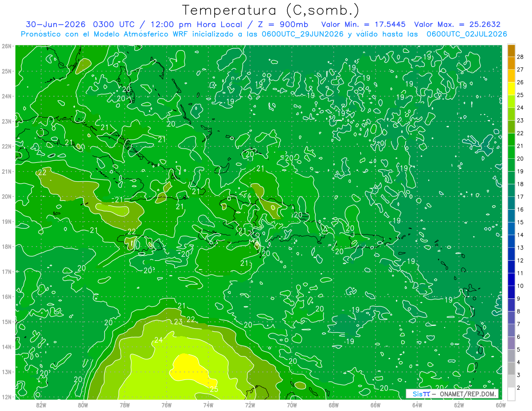Click the colorbar label '10'
532x411 pixels.
pos(520,286)
